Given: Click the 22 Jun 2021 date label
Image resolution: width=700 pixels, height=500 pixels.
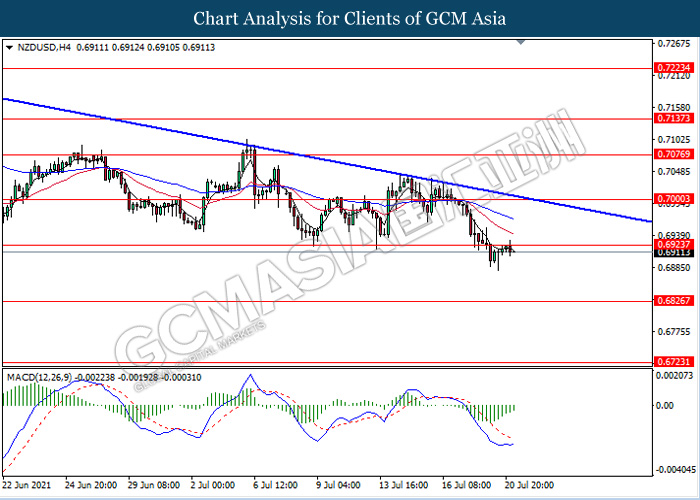Looking at the screenshot, I should tap(27, 485).
